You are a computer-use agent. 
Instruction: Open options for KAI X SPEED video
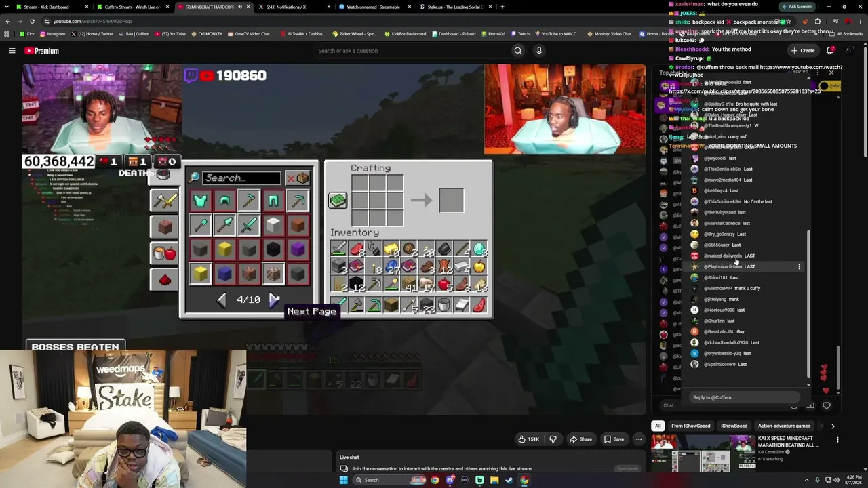coord(837,440)
